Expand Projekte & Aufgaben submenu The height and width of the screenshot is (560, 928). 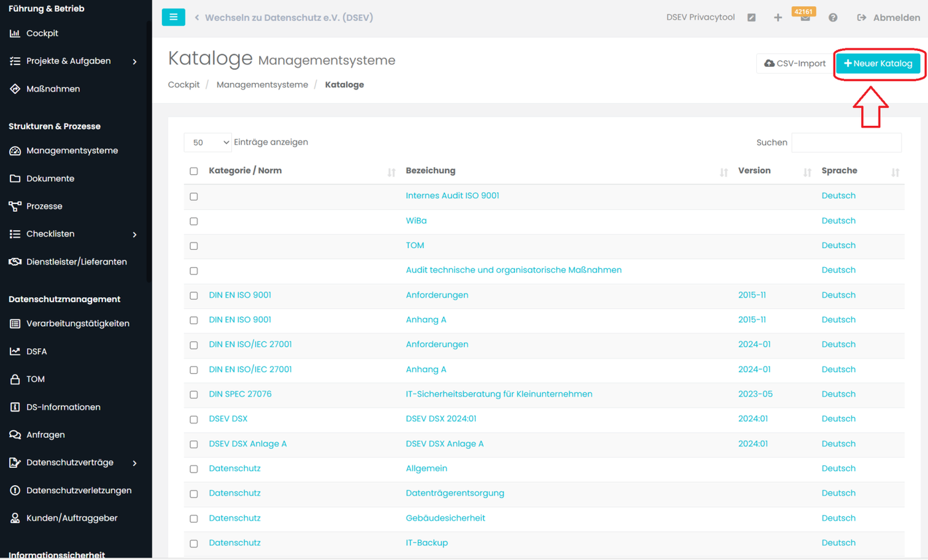[x=135, y=61]
